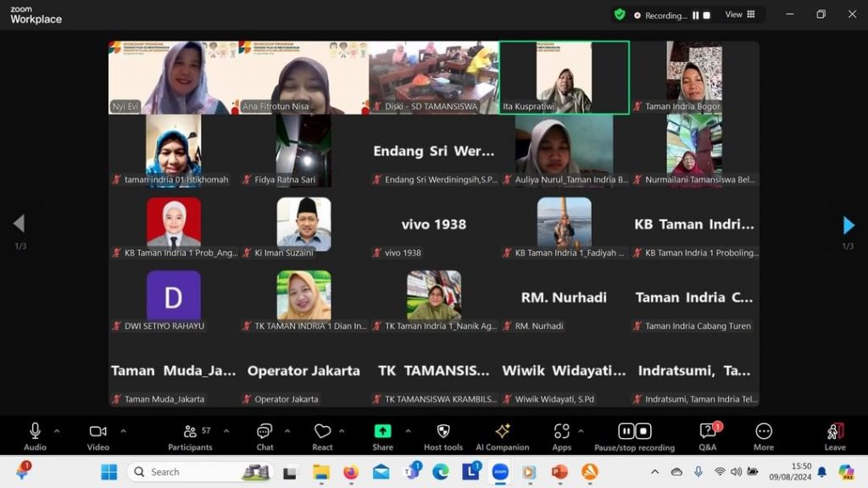Expand audio options arrow next to Audio
Screen dimensions: 868x488
(x=57, y=431)
